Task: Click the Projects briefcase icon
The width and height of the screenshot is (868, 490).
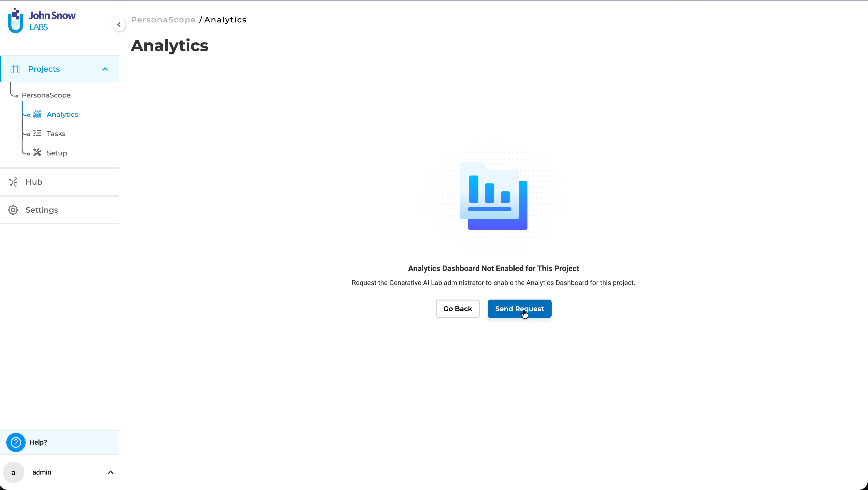Action: point(15,69)
